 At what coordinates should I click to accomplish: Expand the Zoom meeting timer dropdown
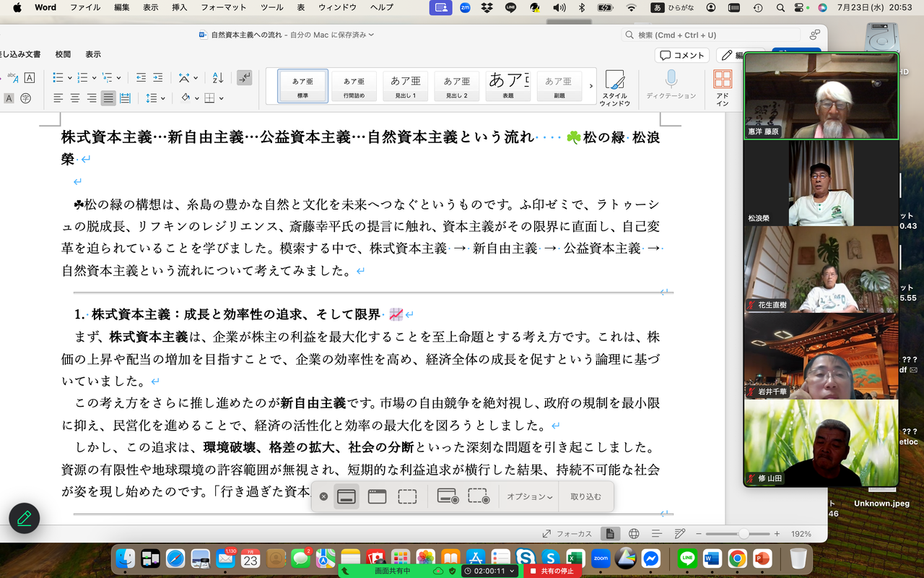(x=513, y=571)
